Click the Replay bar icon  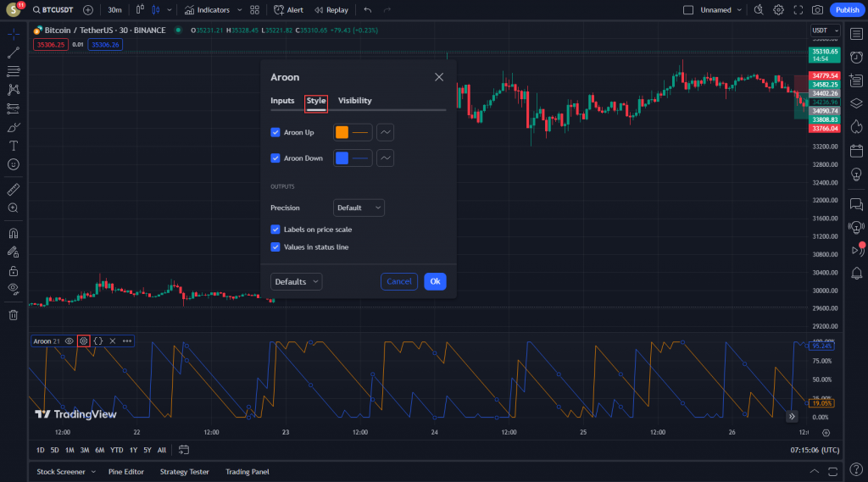pos(331,10)
